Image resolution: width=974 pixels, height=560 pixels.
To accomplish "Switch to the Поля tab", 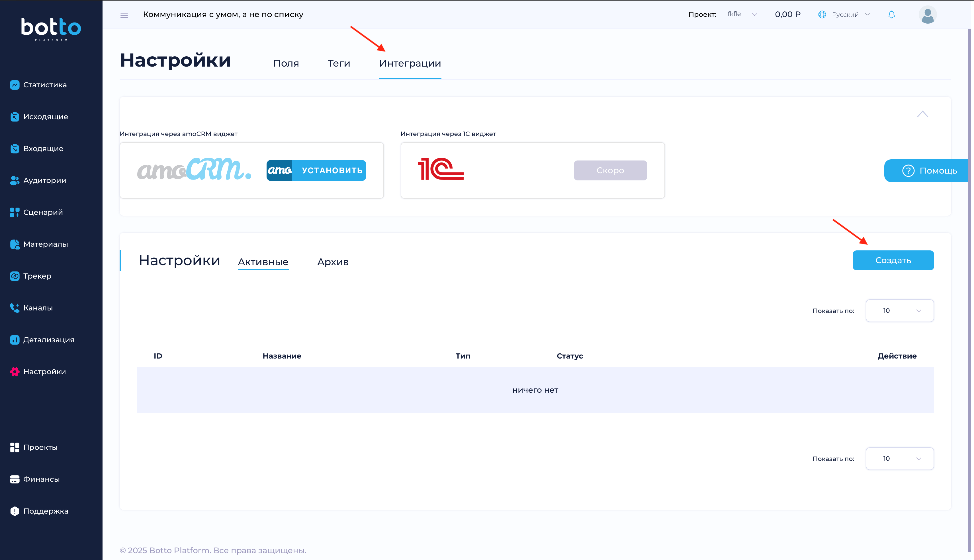I will pyautogui.click(x=286, y=63).
